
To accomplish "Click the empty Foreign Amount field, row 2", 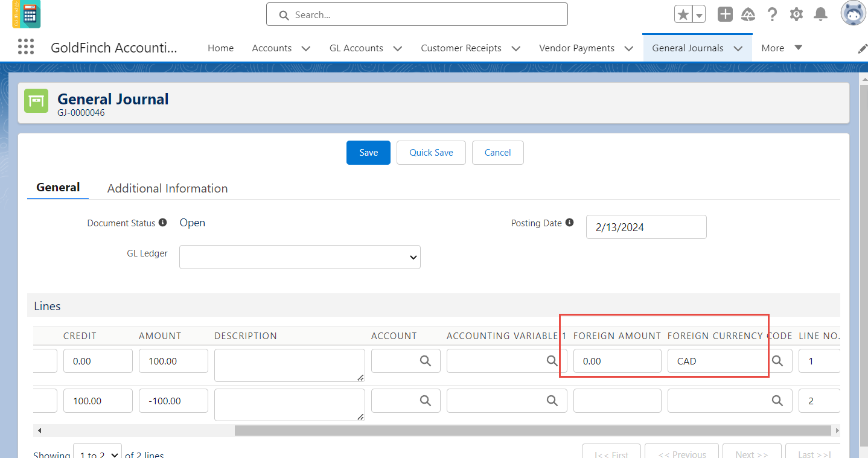I will [617, 401].
